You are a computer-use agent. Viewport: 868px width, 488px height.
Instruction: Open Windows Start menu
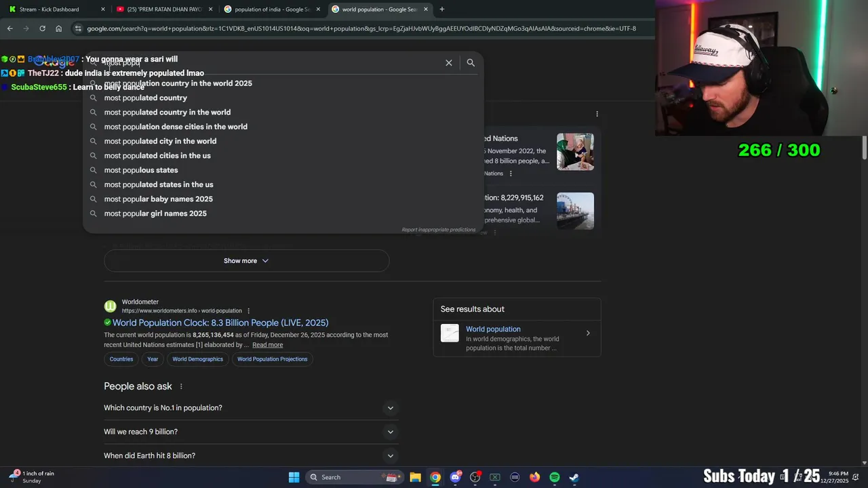click(x=294, y=477)
